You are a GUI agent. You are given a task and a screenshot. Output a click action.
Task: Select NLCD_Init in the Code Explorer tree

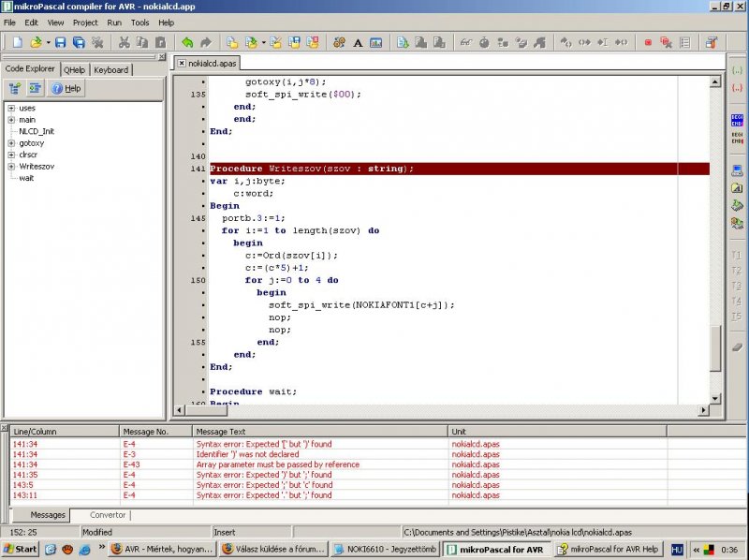[37, 131]
